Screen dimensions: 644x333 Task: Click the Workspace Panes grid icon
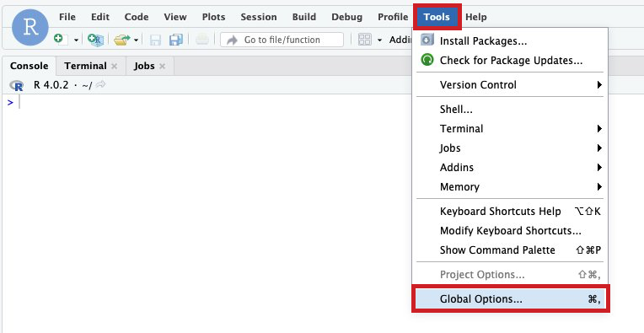[365, 40]
